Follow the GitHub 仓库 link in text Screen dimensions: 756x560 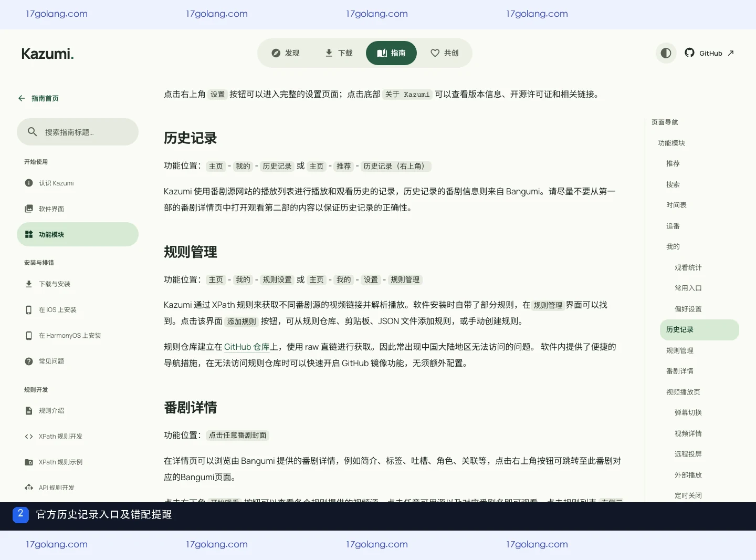point(247,347)
